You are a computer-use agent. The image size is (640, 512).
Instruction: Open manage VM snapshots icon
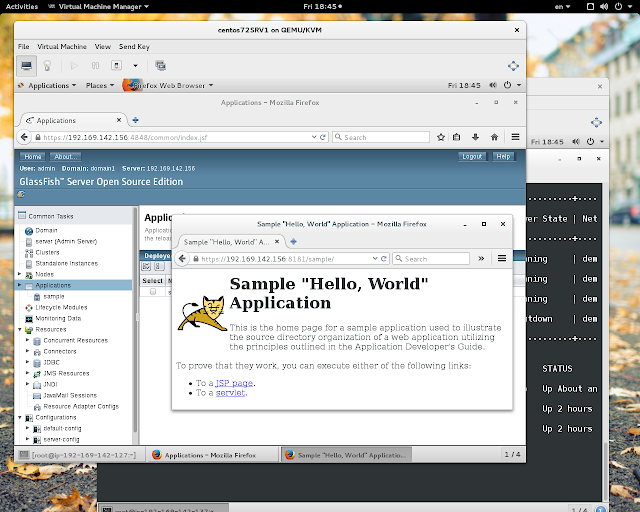coord(160,66)
